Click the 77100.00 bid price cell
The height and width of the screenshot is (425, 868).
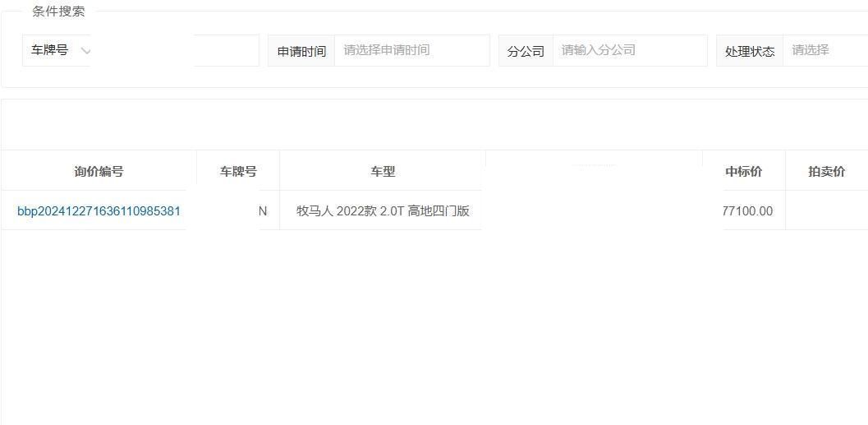(x=747, y=211)
